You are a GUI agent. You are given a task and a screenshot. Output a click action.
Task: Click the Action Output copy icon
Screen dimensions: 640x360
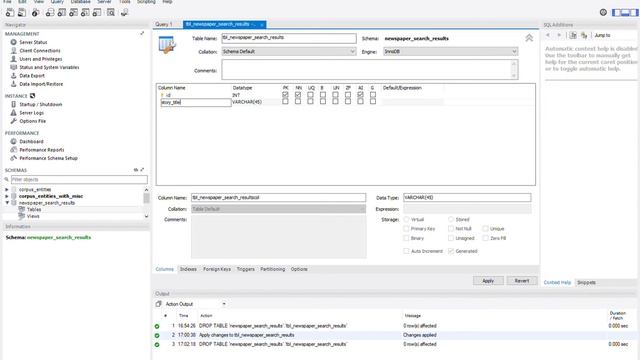[x=158, y=304]
